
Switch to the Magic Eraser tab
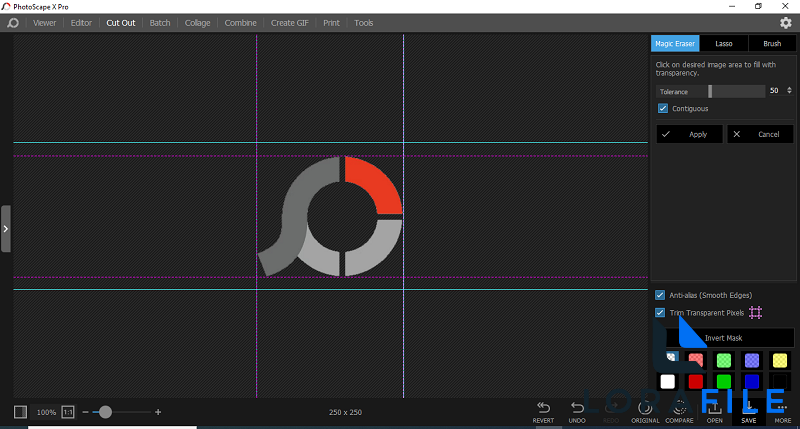(x=675, y=43)
